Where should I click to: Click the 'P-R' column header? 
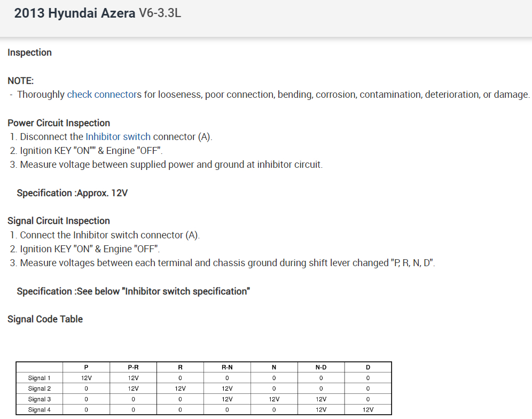pos(134,367)
